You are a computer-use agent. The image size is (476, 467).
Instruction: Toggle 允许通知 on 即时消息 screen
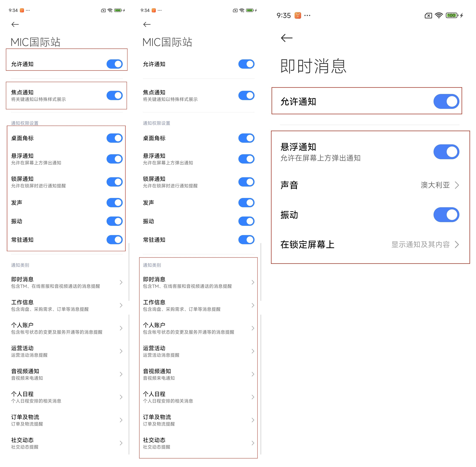tap(446, 101)
